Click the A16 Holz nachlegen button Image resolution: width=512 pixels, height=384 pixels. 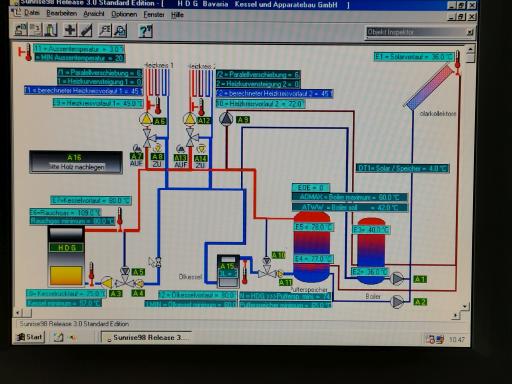point(76,162)
